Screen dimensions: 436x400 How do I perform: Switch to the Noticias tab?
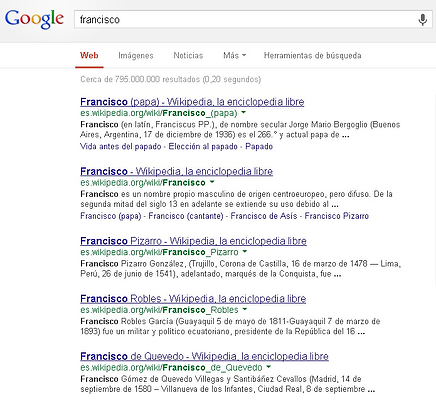pyautogui.click(x=188, y=55)
